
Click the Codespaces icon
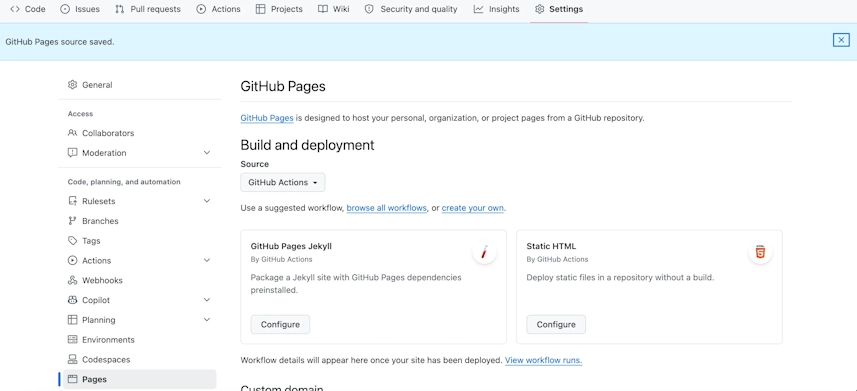pos(72,359)
